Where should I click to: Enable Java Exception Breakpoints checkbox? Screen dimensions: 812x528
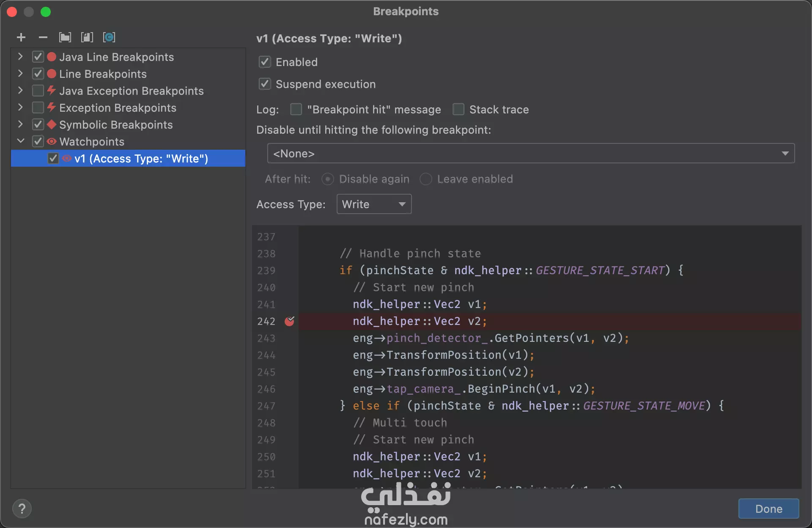point(38,91)
